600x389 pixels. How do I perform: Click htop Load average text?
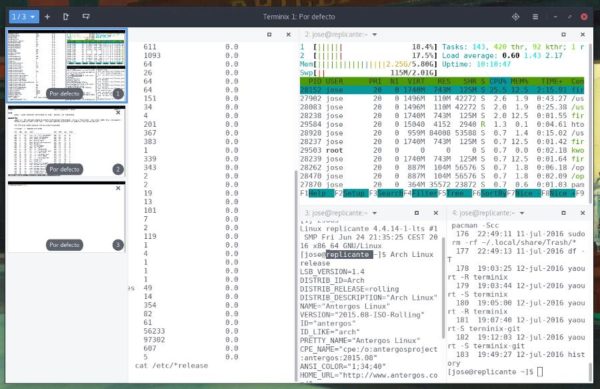point(502,55)
